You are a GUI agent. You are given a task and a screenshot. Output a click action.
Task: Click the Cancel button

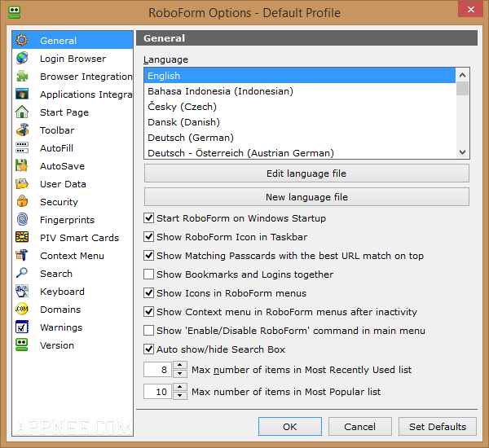[360, 426]
